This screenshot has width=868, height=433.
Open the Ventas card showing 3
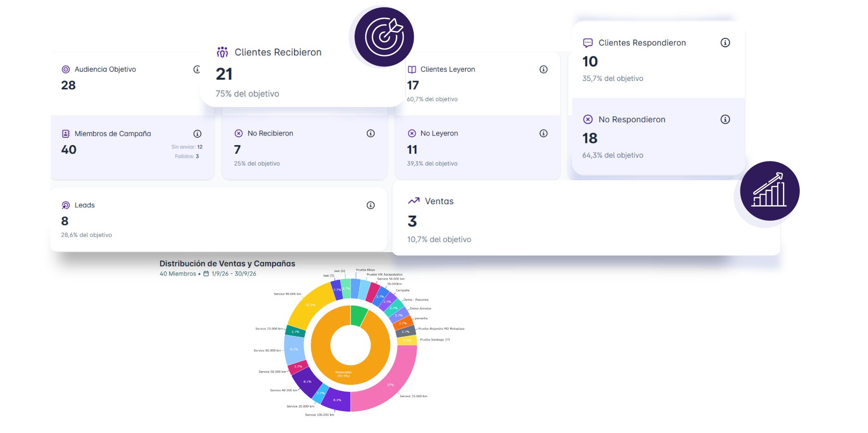click(586, 218)
